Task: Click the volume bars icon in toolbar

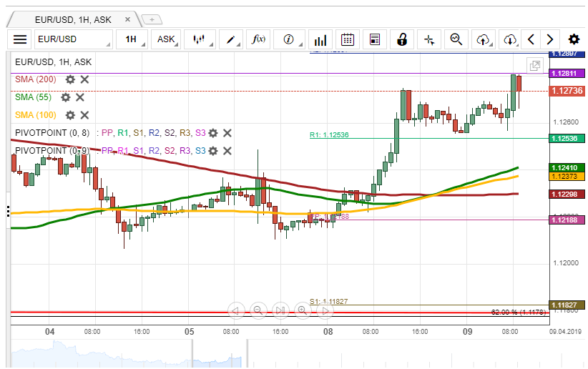Action: point(320,39)
